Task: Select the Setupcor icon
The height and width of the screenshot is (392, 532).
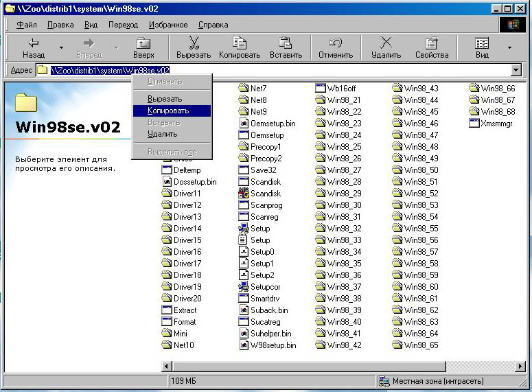Action: tap(243, 287)
